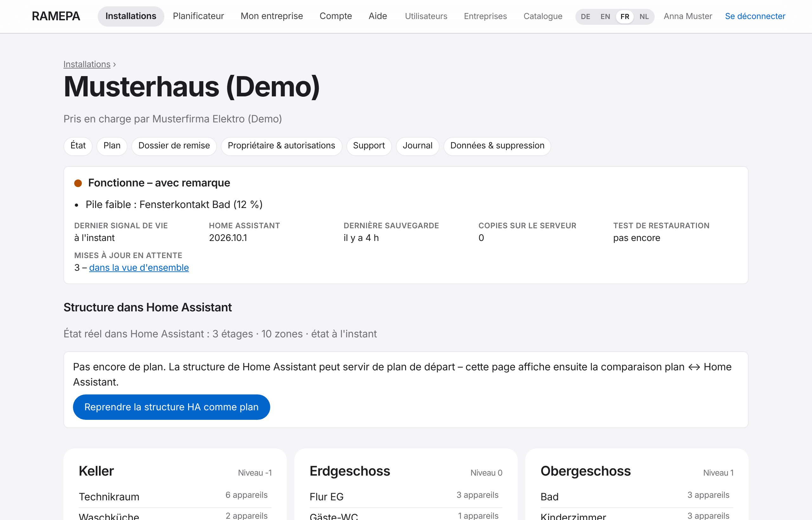
Task: Open the RAMEPA logo home link
Action: [x=56, y=16]
